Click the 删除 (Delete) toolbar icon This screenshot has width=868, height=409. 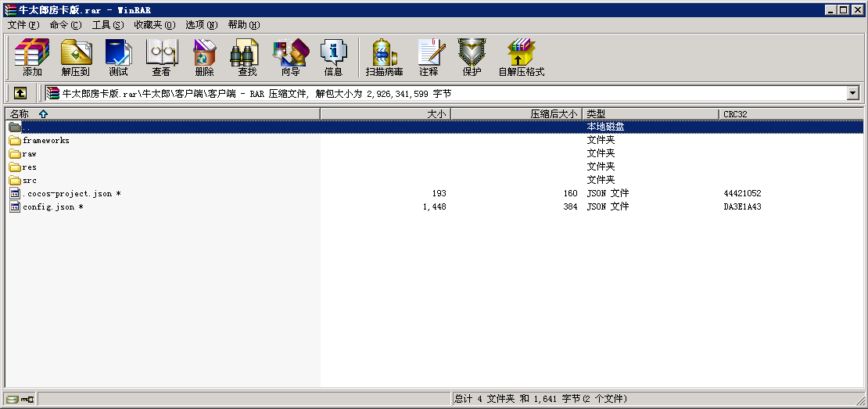(204, 58)
